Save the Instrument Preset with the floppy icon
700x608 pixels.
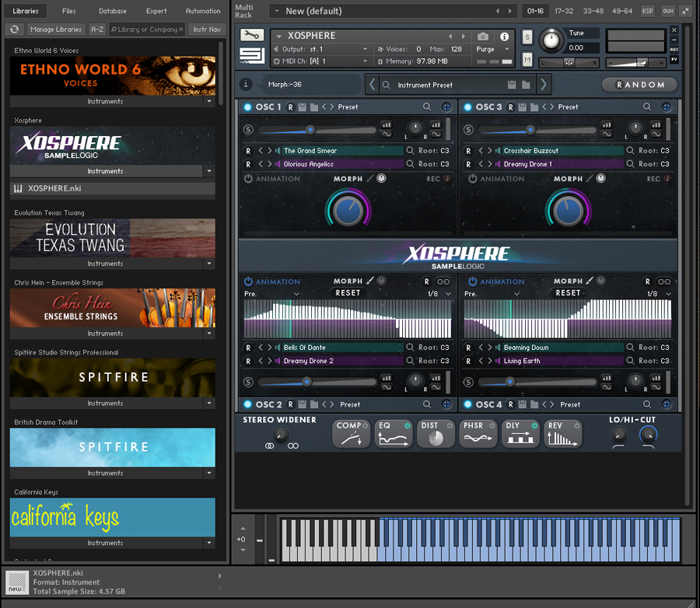coord(512,85)
